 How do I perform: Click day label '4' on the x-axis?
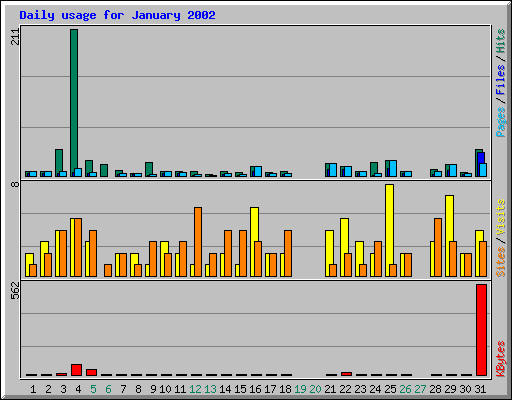(78, 389)
